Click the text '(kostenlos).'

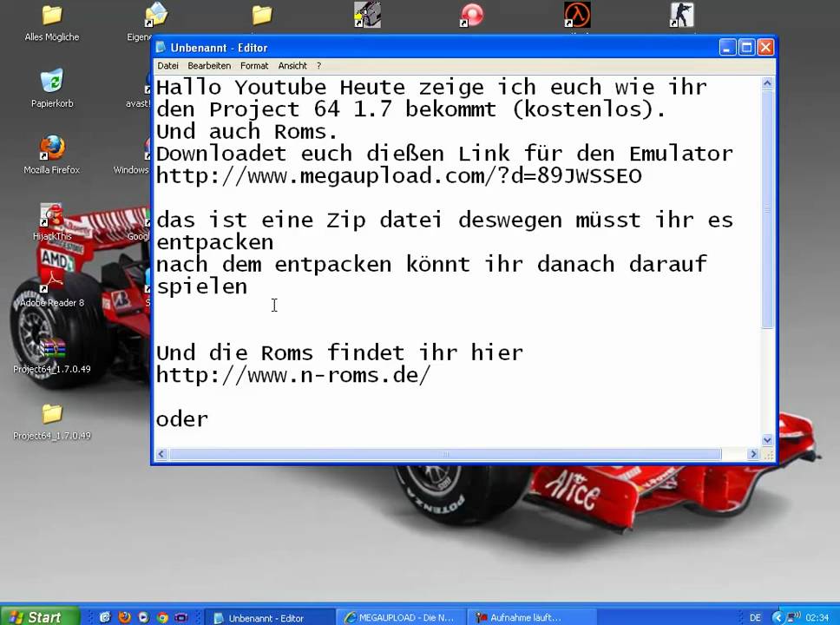[589, 110]
